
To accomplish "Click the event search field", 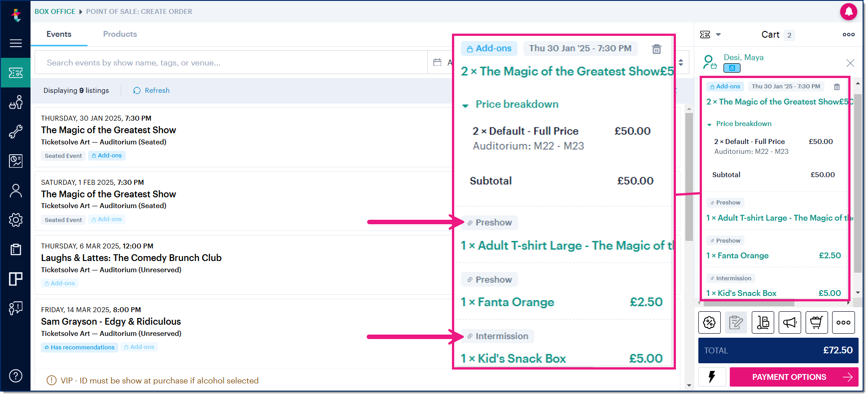I will [x=231, y=63].
